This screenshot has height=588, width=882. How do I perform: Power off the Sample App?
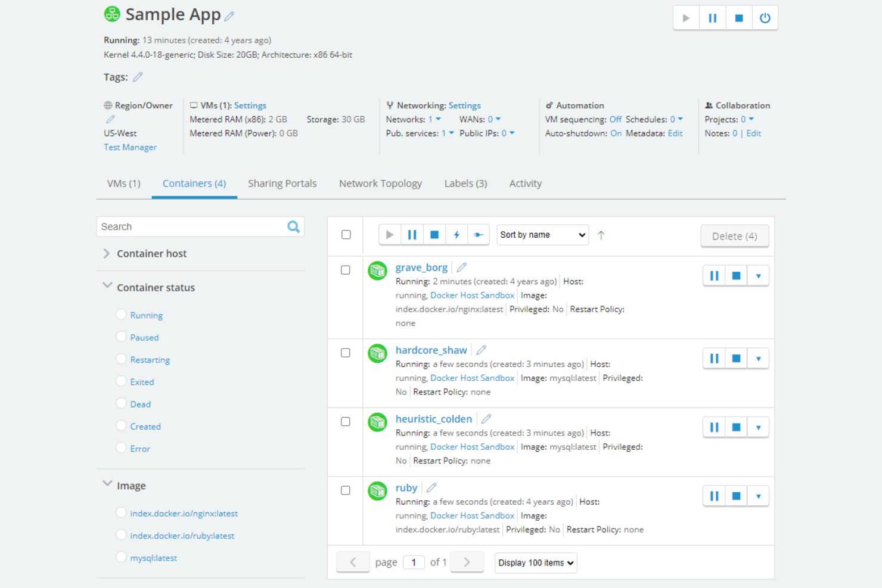[x=765, y=17]
